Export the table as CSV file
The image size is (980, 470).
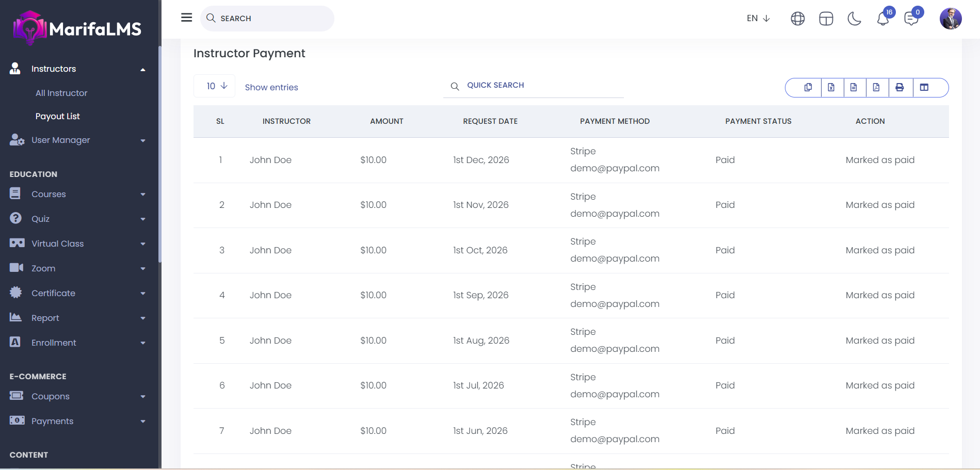tap(854, 88)
